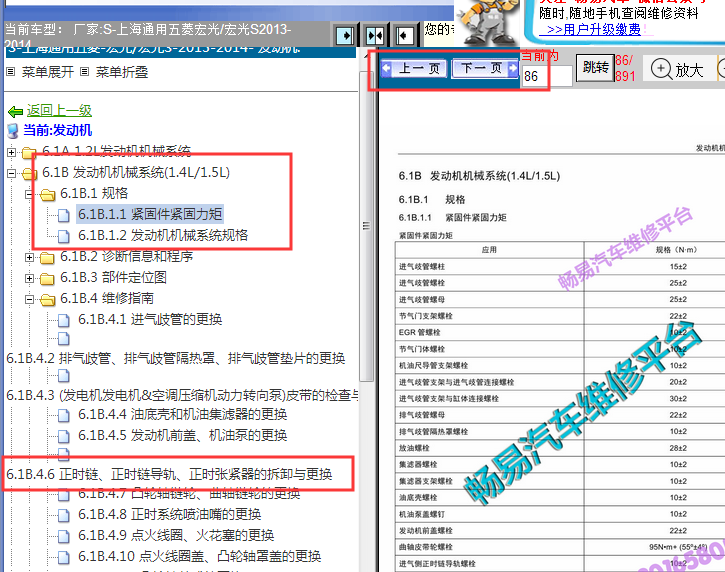The image size is (725, 572).
Task: Collapse the 6.1B 发动机机械系统(1.4L/1.5L) node
Action: coord(12,173)
